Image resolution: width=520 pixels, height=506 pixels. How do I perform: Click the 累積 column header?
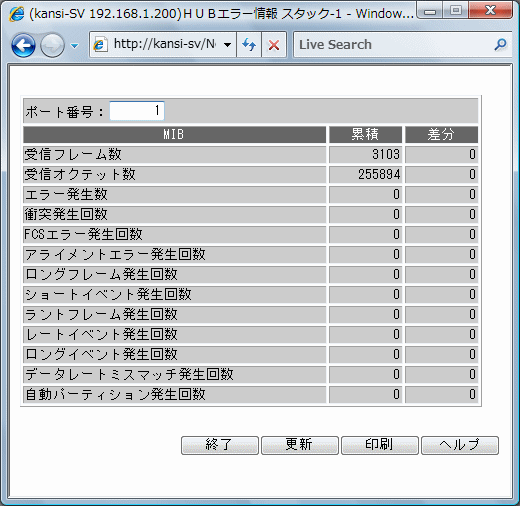click(365, 134)
